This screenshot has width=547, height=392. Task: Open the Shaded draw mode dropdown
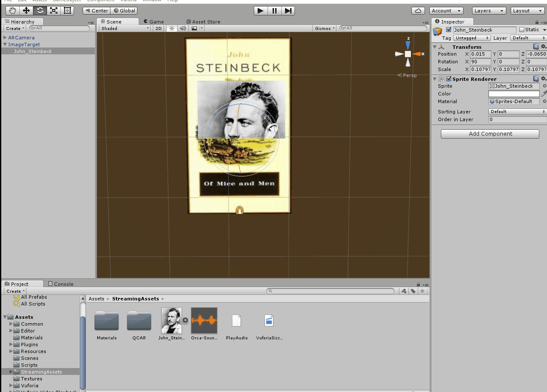tap(124, 28)
